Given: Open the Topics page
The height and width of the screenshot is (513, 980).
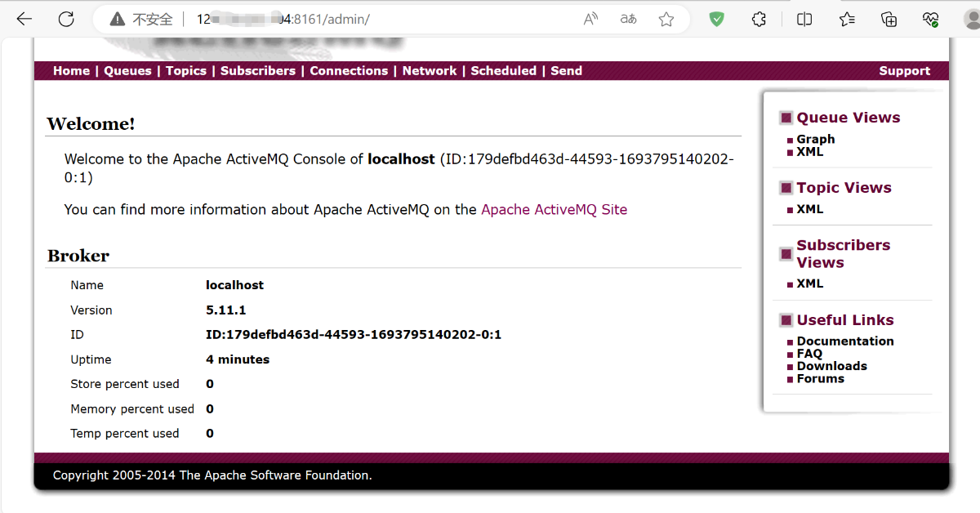Looking at the screenshot, I should (186, 71).
